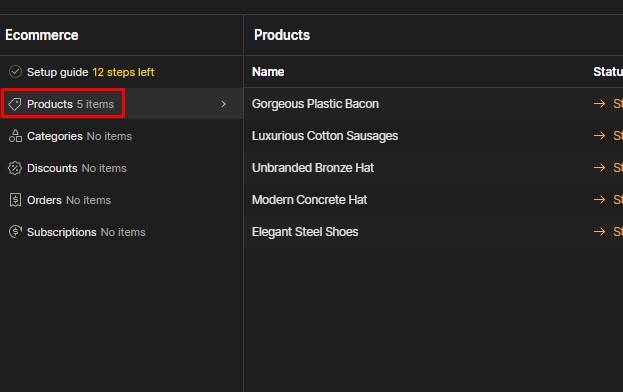Viewport: 623px width, 392px height.
Task: Click the orange arrow for Gorgeous Plastic Bacon
Action: click(x=599, y=104)
